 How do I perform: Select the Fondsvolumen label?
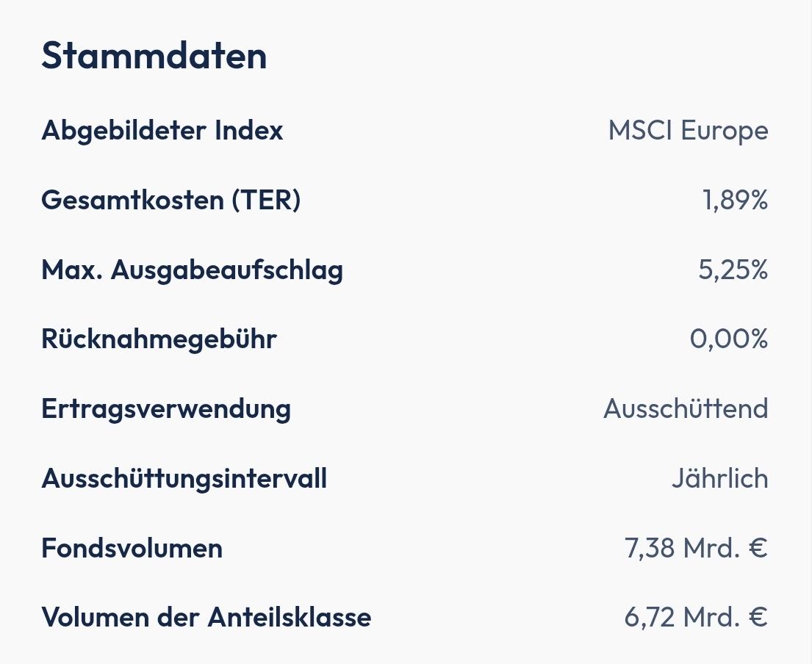coord(132,548)
